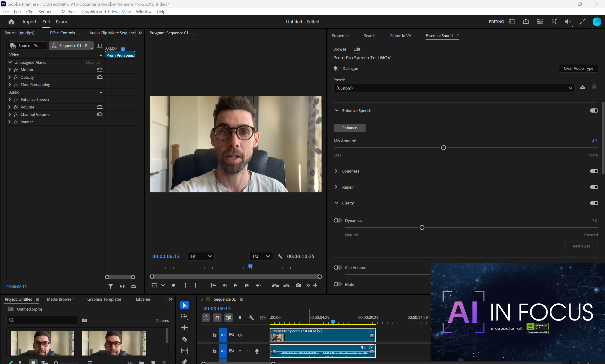Select the Razor tool
The image size is (605, 364).
[184, 339]
